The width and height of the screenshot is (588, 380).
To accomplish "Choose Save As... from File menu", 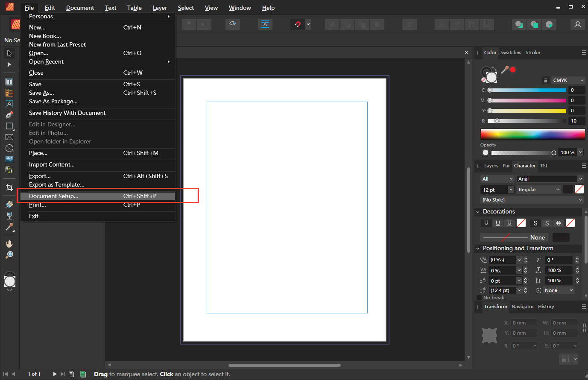I will 98,93.
